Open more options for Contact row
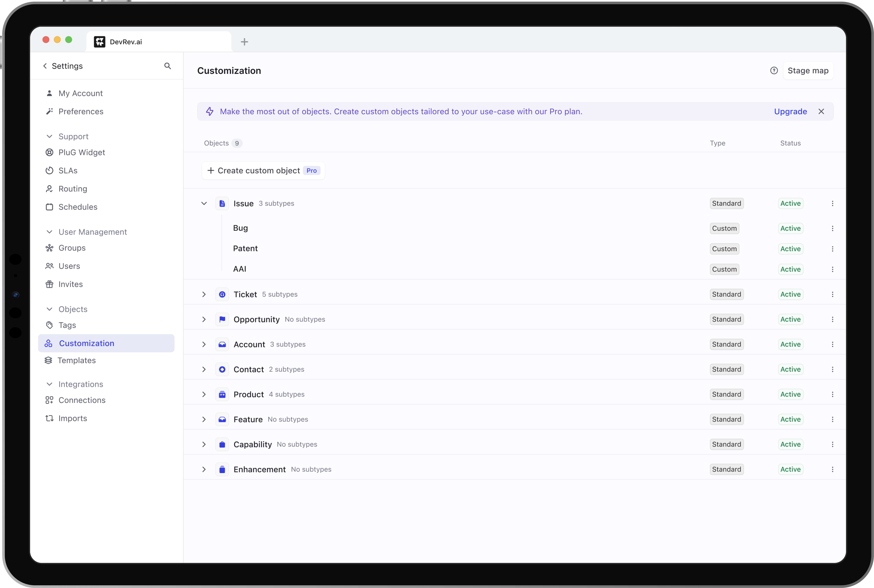 pos(832,369)
